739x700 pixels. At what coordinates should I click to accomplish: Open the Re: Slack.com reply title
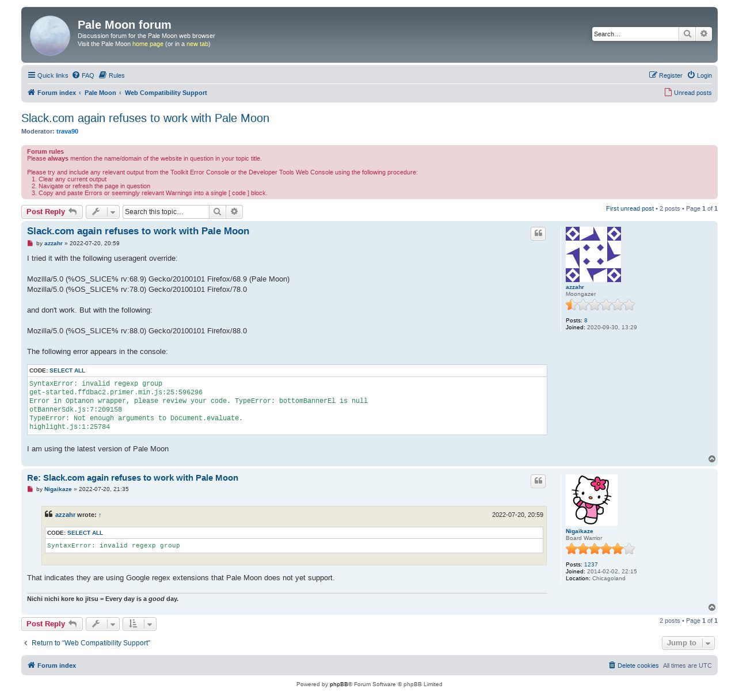point(132,478)
